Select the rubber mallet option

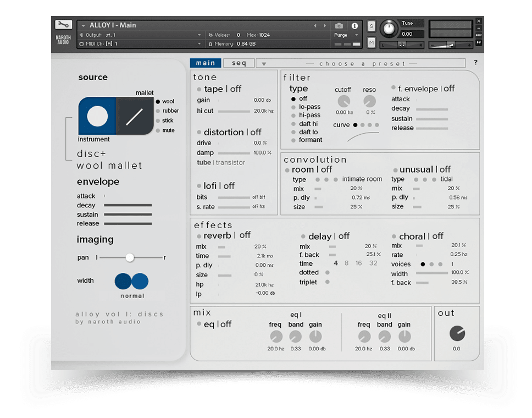158,111
